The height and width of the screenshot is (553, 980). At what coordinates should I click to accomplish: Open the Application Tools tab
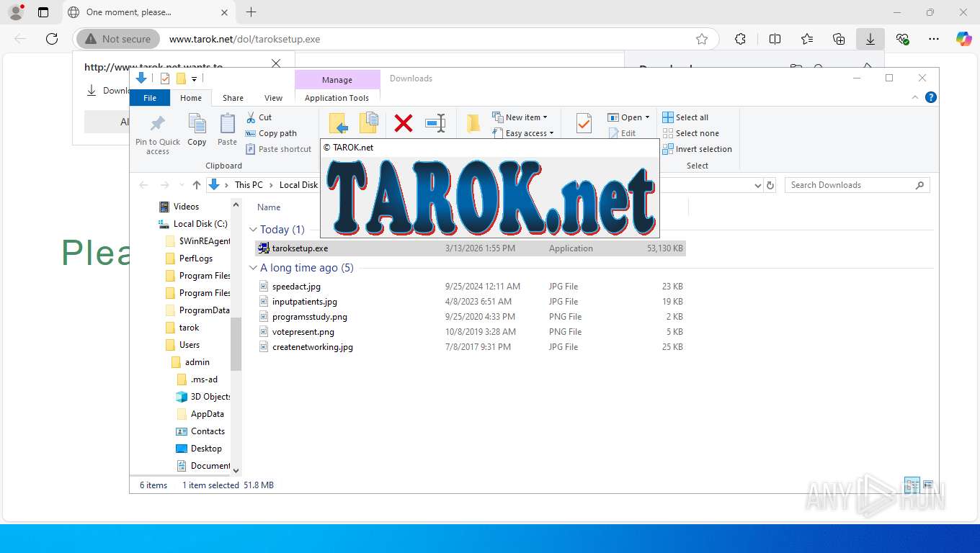(337, 98)
